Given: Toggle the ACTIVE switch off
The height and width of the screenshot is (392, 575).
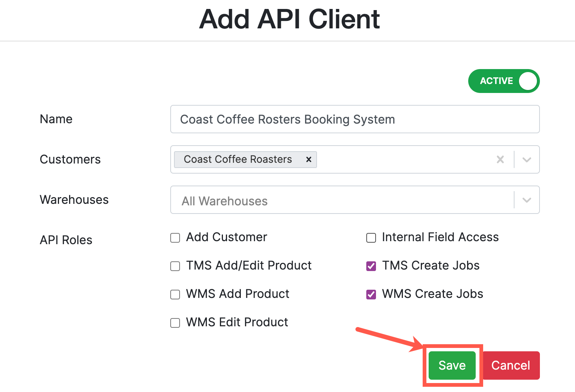Looking at the screenshot, I should click(504, 81).
